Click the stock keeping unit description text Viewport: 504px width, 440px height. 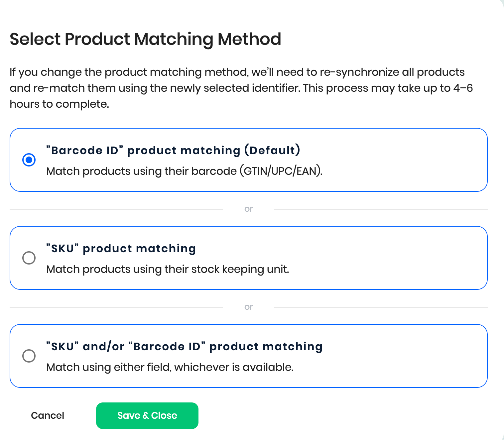point(168,269)
